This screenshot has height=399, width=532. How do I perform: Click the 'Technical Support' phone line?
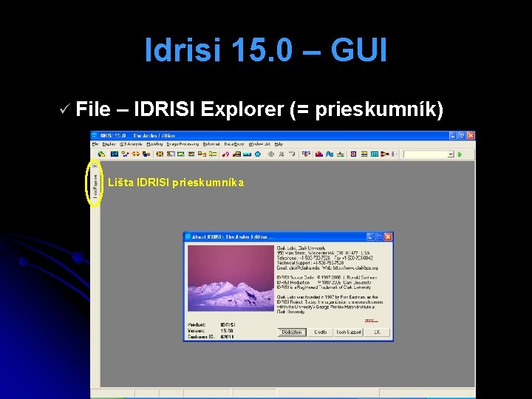click(x=310, y=262)
